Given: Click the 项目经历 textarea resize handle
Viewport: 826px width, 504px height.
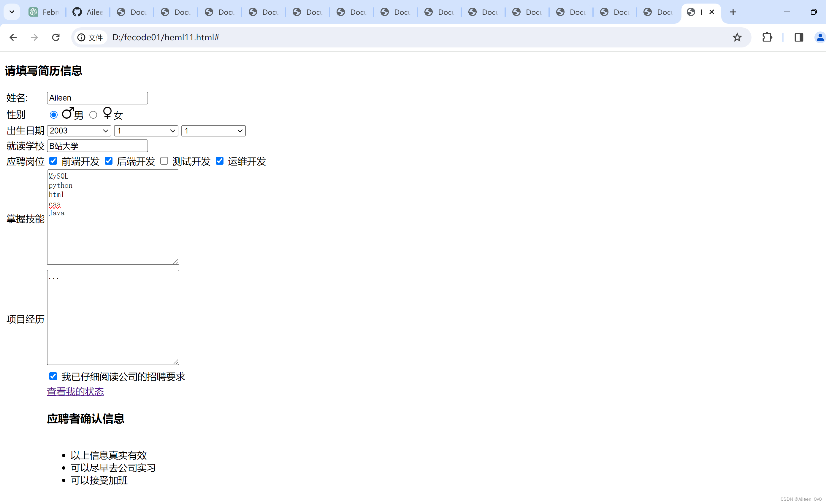Looking at the screenshot, I should click(x=176, y=362).
